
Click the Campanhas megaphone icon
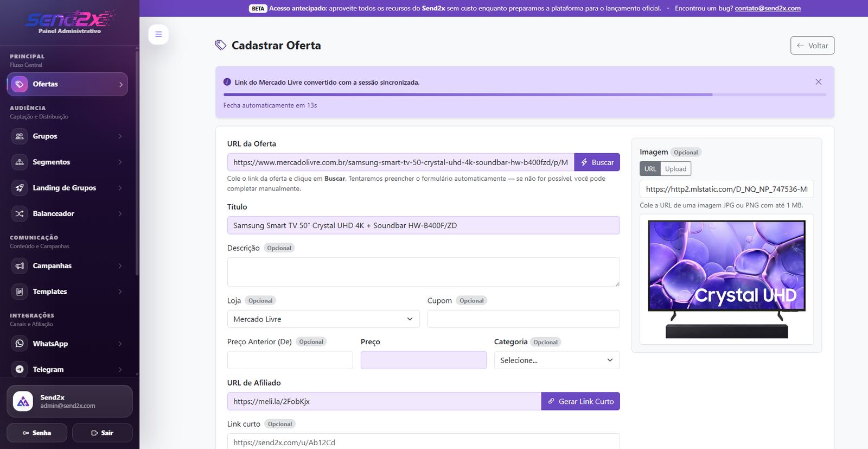pyautogui.click(x=20, y=265)
